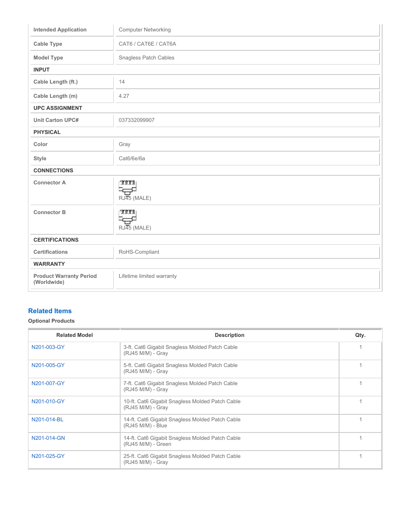Select the 14-ft. Green patch cable description
This screenshot has width=411, height=532.
pos(182,441)
